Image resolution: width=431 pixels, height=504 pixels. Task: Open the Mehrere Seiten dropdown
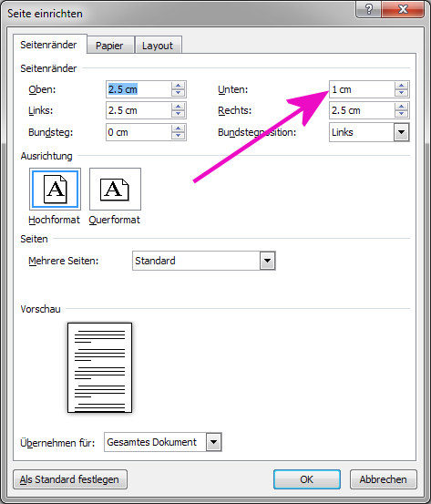(x=267, y=261)
